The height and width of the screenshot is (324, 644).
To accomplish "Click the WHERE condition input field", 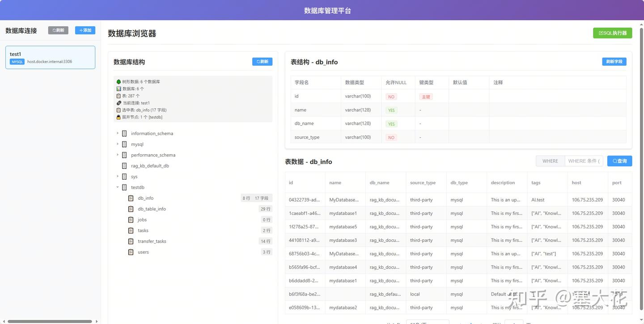I will [584, 161].
